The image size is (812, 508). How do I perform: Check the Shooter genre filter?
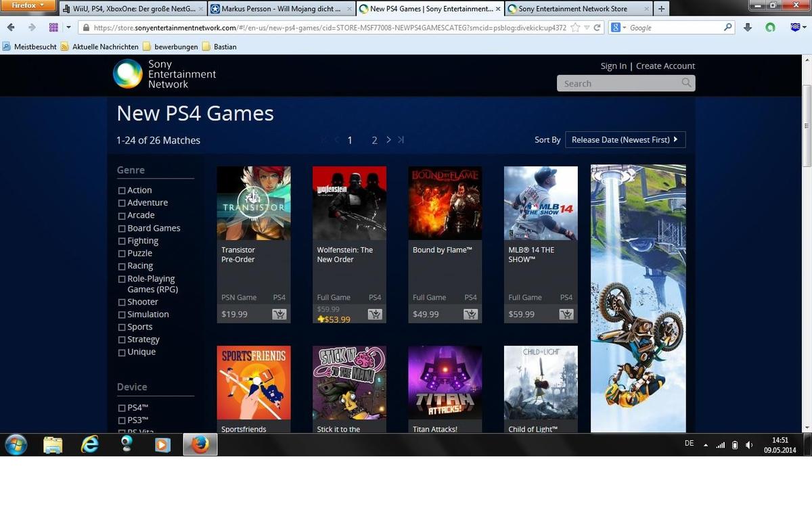pyautogui.click(x=122, y=302)
